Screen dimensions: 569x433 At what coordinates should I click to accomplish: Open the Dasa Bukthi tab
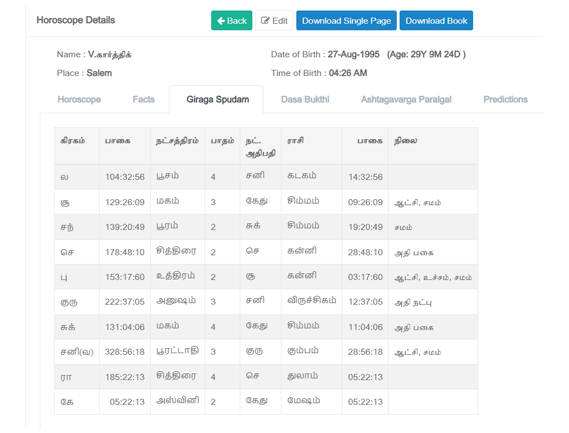click(305, 99)
